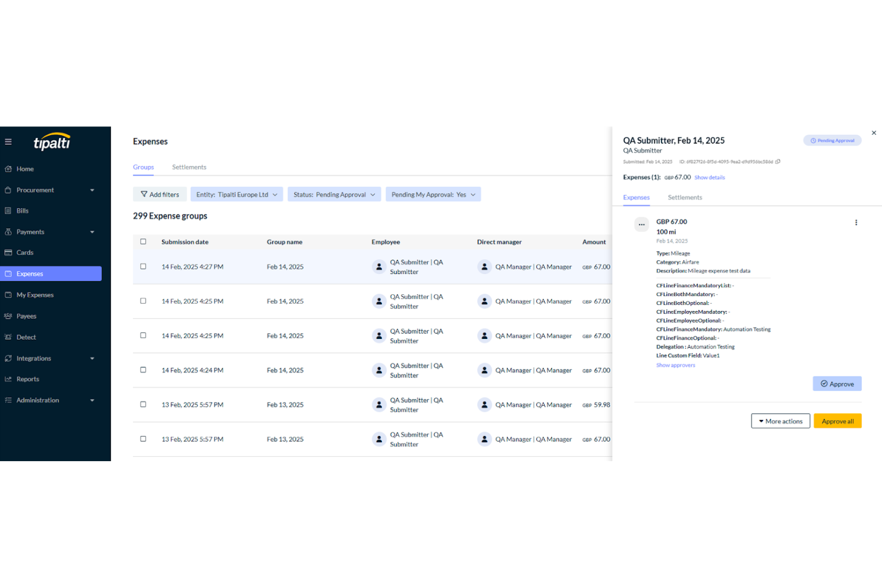Screen dimensions: 882x588
Task: Tick the select-all checkbox in table header
Action: click(143, 242)
